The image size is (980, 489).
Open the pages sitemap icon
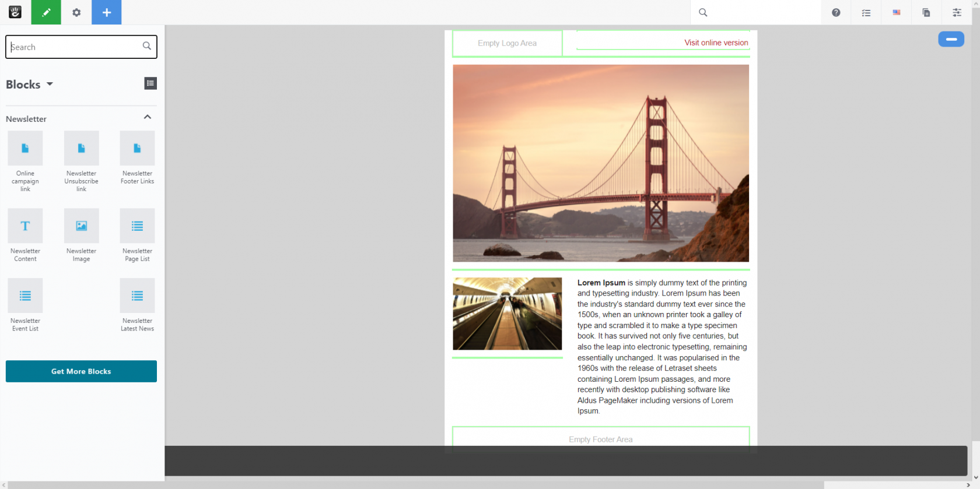[926, 12]
